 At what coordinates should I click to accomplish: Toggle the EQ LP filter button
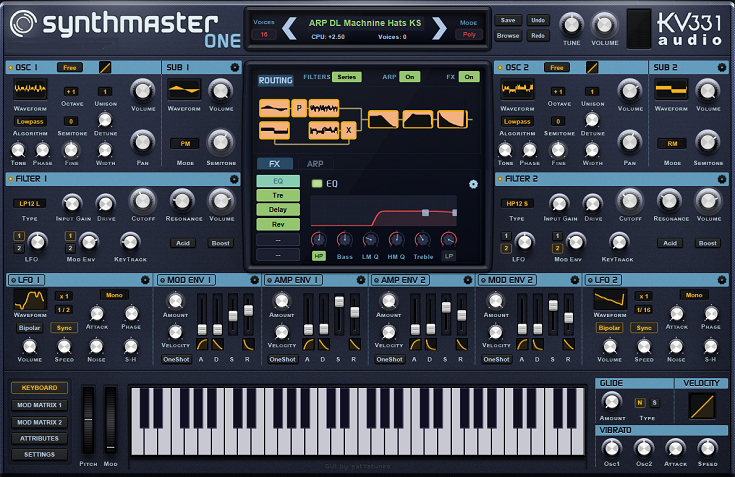coord(449,256)
